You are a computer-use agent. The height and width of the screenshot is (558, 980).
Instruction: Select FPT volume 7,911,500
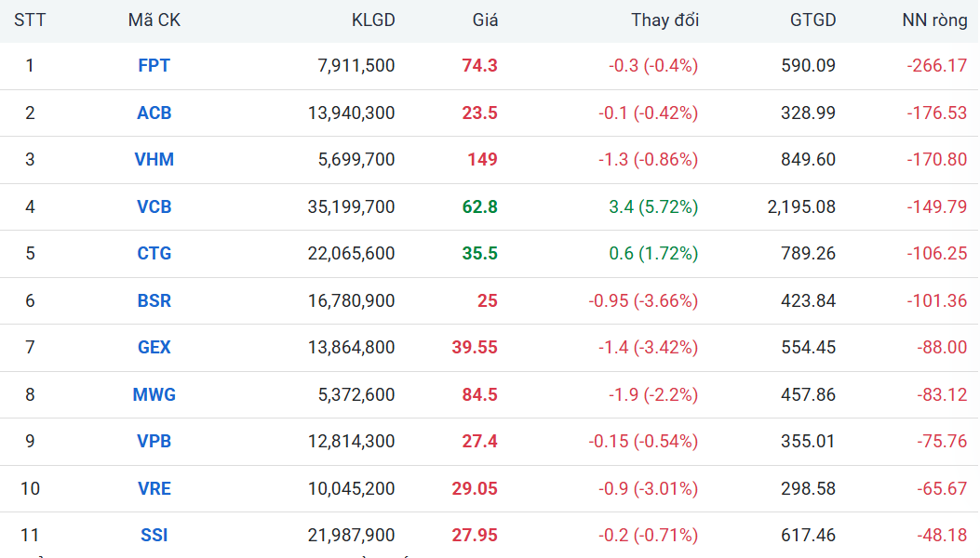click(x=356, y=66)
